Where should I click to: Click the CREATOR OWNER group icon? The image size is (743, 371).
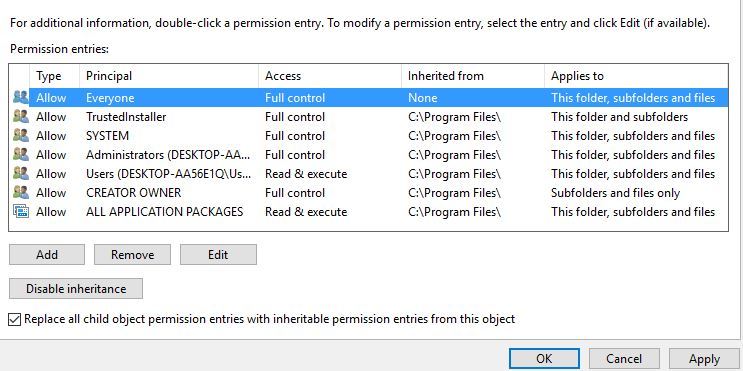(21, 192)
